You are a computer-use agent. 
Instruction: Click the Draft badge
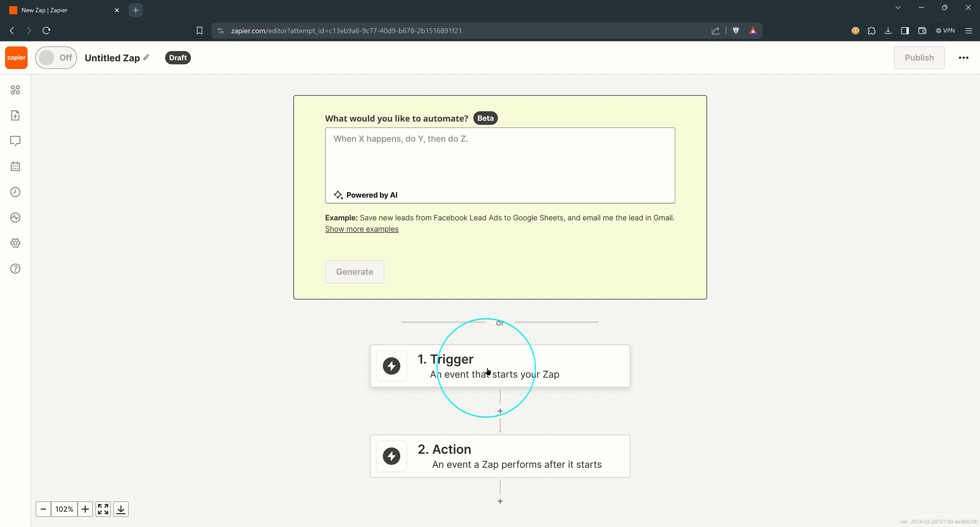pyautogui.click(x=178, y=58)
